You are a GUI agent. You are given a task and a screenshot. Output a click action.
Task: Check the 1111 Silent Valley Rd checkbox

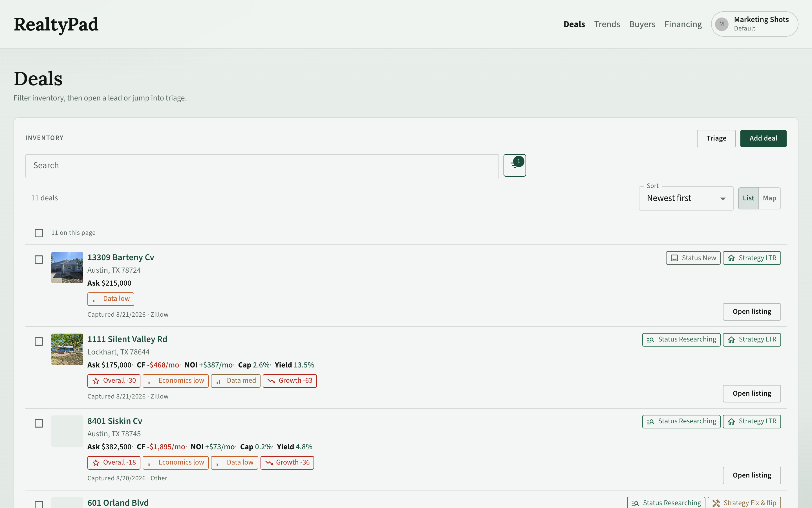click(x=39, y=341)
